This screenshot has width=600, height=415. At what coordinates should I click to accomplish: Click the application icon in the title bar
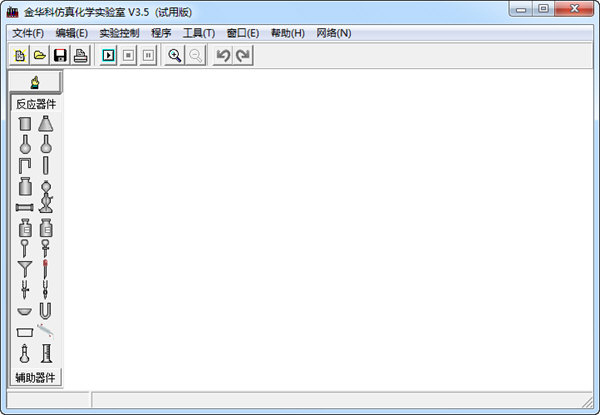pos(13,12)
